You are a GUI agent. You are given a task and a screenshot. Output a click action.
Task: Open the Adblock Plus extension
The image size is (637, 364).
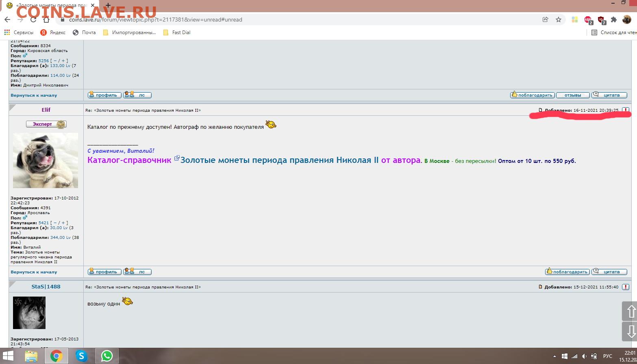click(x=588, y=20)
